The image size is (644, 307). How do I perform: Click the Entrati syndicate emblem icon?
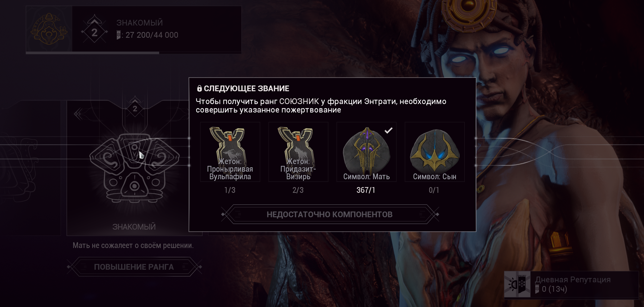click(49, 29)
